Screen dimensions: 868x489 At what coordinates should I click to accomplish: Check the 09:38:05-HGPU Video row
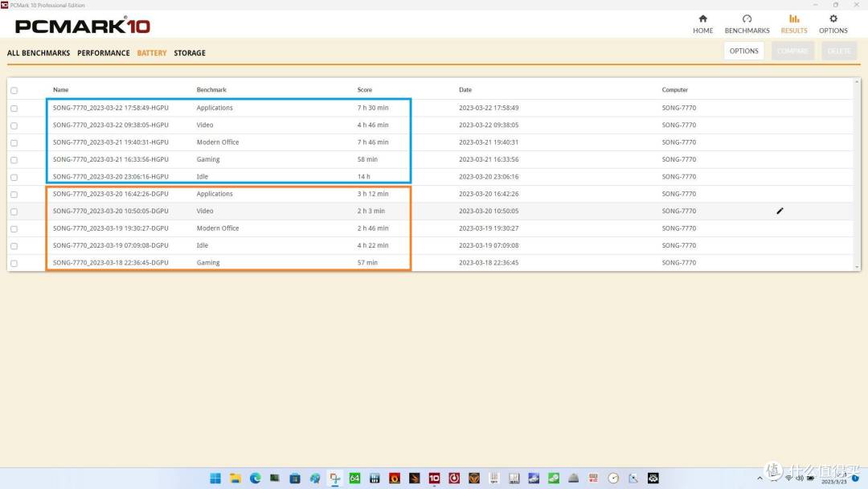[14, 125]
